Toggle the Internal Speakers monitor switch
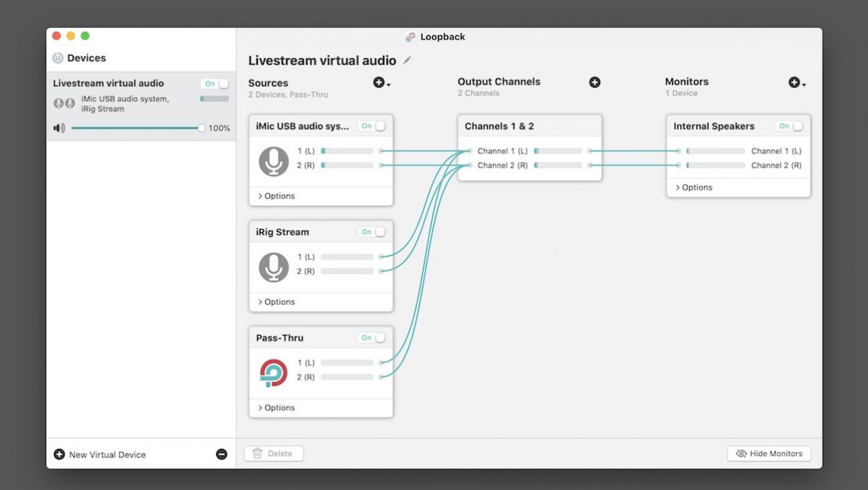The width and height of the screenshot is (868, 490). coord(789,126)
